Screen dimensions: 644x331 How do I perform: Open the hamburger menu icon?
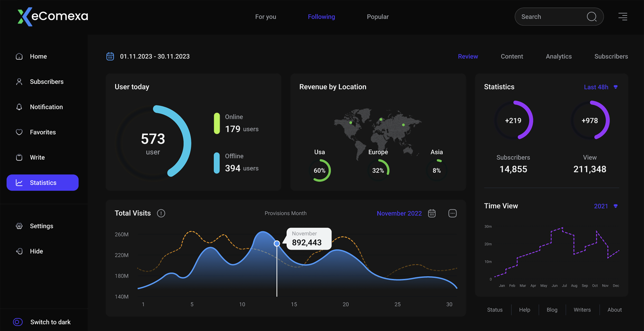tap(623, 17)
